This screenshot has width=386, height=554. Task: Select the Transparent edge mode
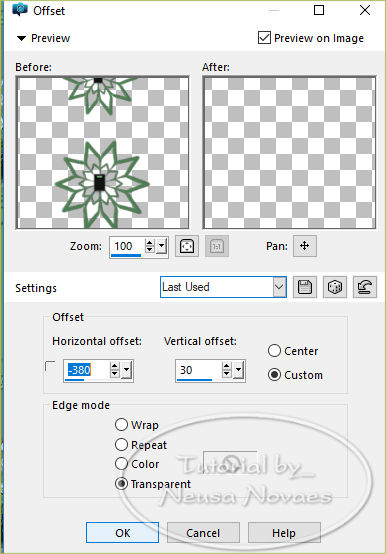click(x=121, y=484)
